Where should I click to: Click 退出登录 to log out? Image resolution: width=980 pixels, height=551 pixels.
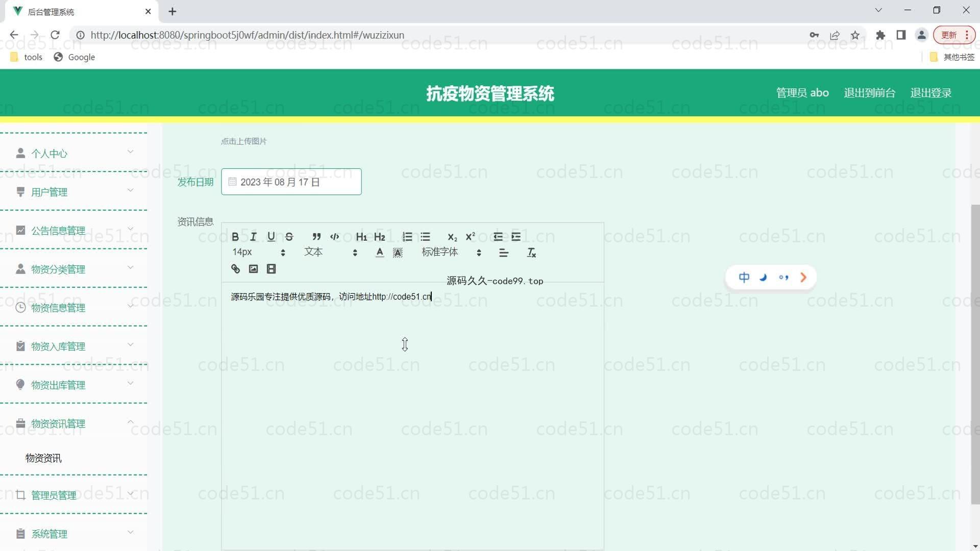(930, 93)
